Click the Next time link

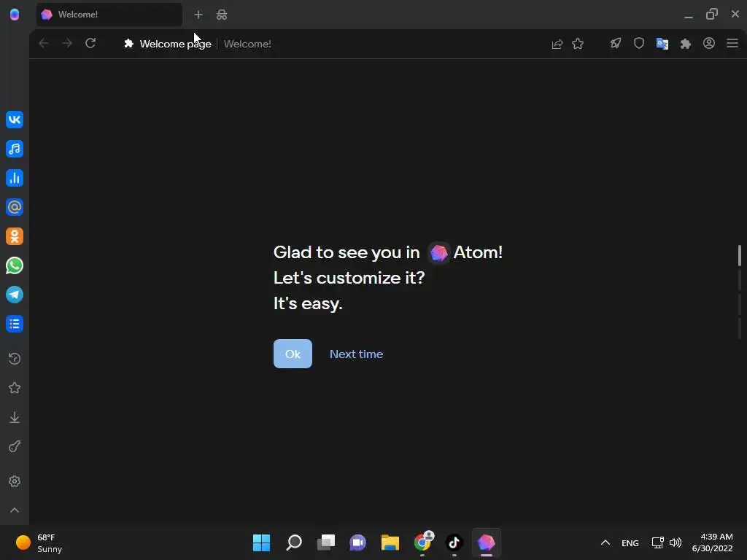(x=356, y=354)
